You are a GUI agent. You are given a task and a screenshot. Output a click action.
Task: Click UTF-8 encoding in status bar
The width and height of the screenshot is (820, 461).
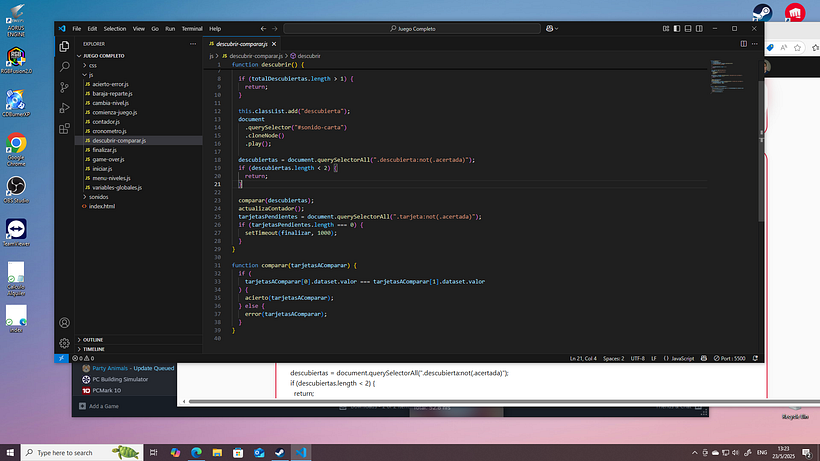(x=637, y=359)
